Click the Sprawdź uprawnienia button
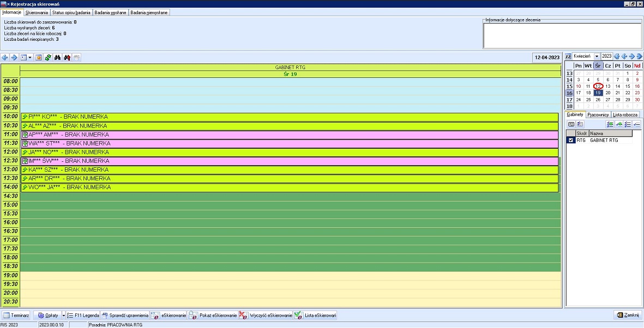This screenshot has width=644, height=328. [x=124, y=315]
